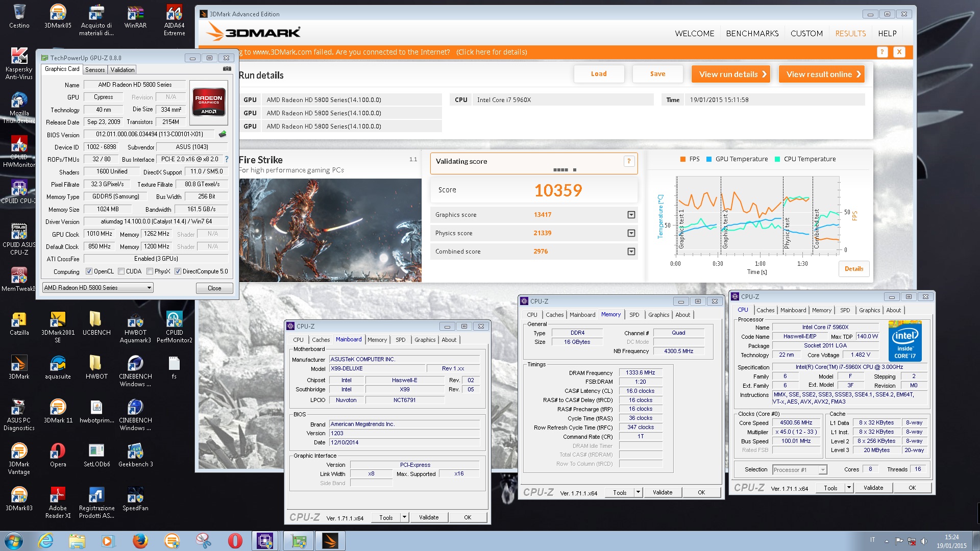Open the WinRAR desktop icon

[x=135, y=16]
